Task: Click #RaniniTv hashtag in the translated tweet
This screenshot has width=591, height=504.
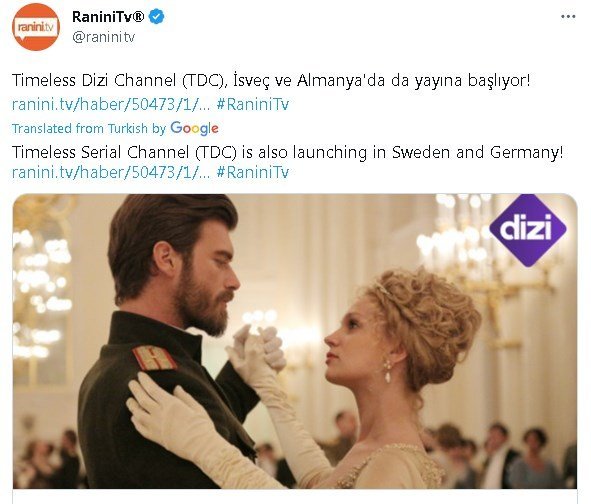Action: tap(253, 172)
